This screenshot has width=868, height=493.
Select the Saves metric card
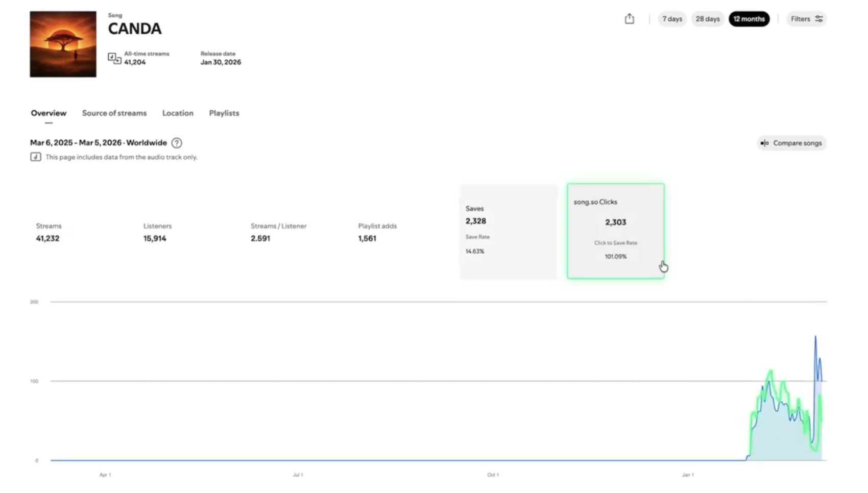pyautogui.click(x=508, y=231)
